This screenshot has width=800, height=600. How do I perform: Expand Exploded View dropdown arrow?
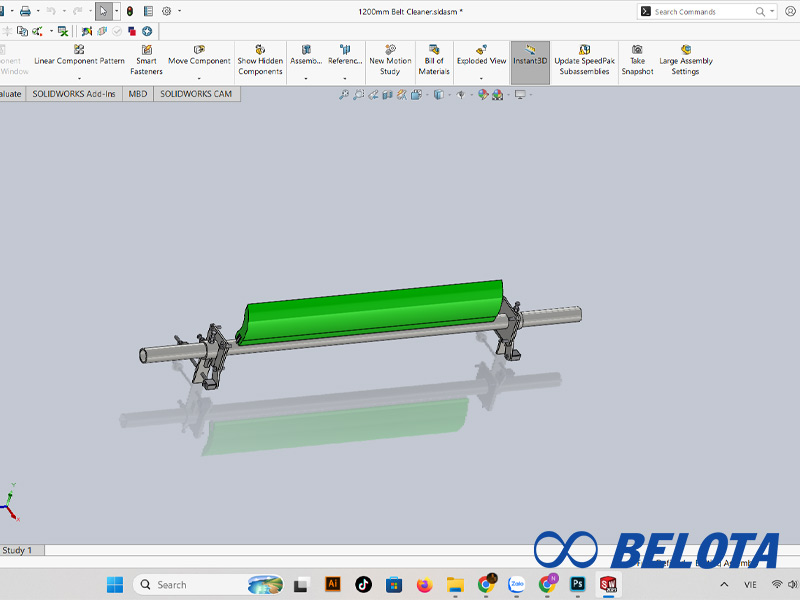click(x=481, y=79)
